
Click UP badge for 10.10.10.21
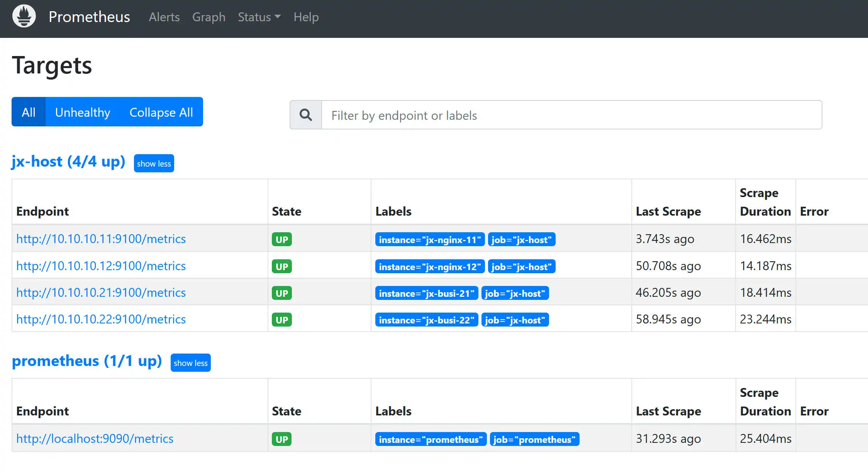pos(282,293)
